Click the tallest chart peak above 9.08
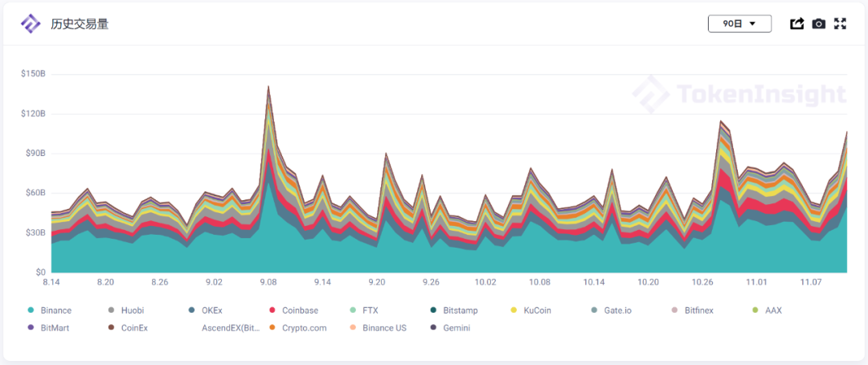Screen dimensions: 868x365 [x=268, y=87]
